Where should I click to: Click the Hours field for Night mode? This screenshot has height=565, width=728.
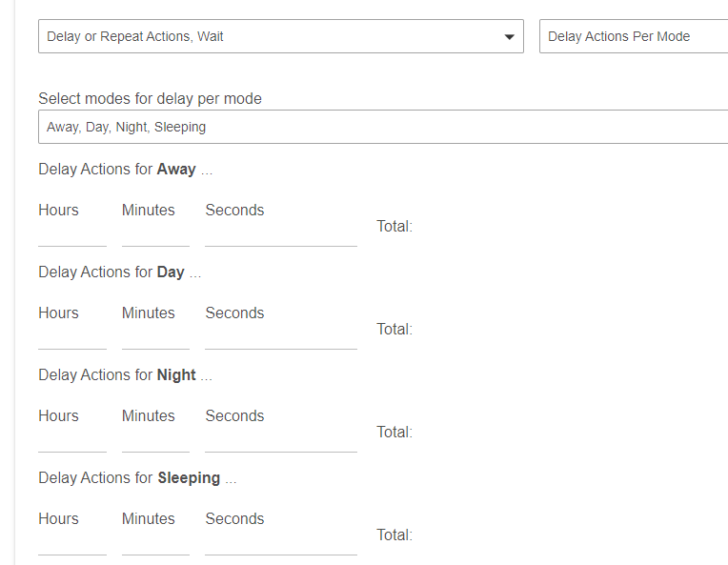tap(71, 440)
